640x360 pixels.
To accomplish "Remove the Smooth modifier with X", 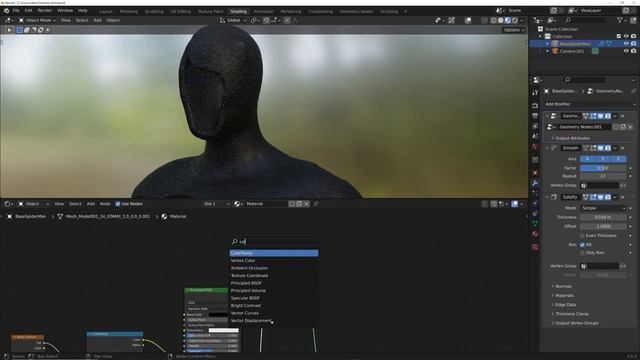I will pyautogui.click(x=623, y=148).
